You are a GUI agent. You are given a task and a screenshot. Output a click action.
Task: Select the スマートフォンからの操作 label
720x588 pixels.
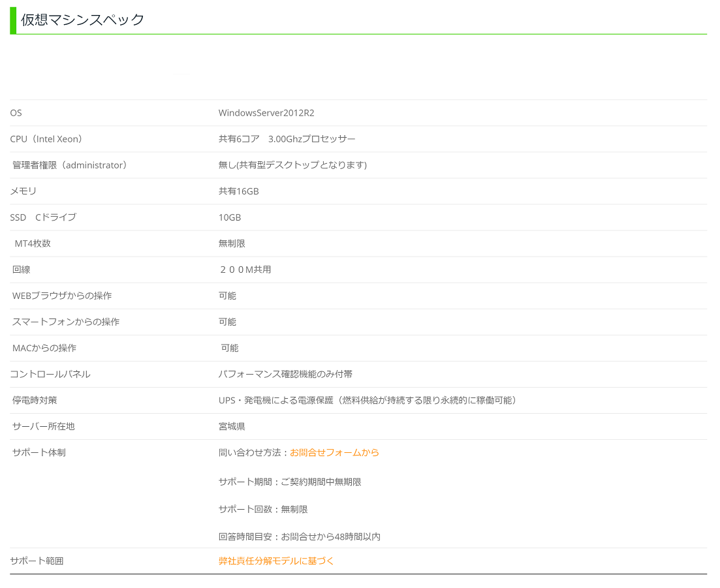click(x=66, y=322)
